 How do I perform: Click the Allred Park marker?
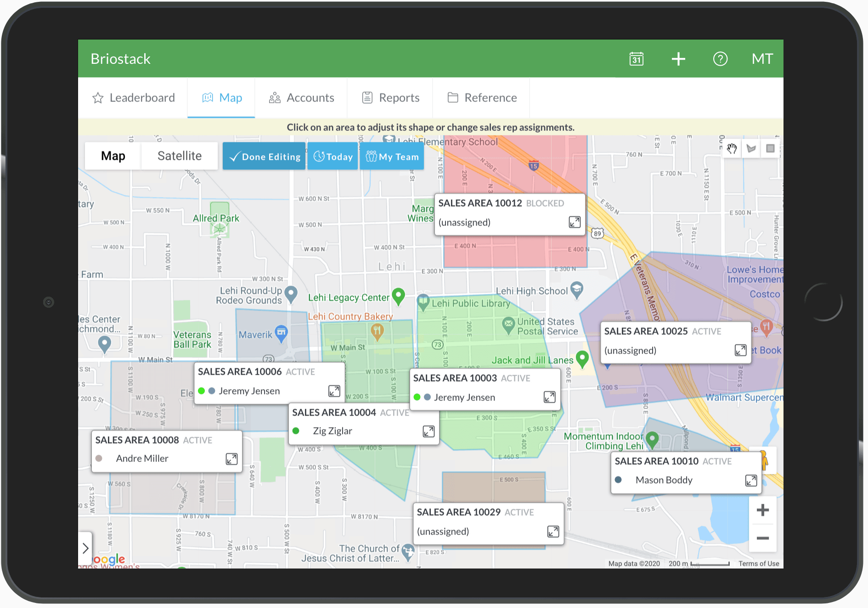point(220,228)
